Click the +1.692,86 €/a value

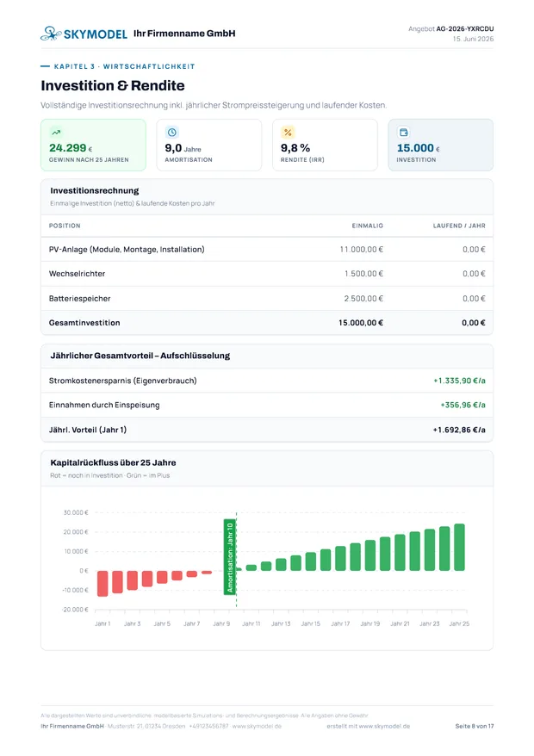459,430
